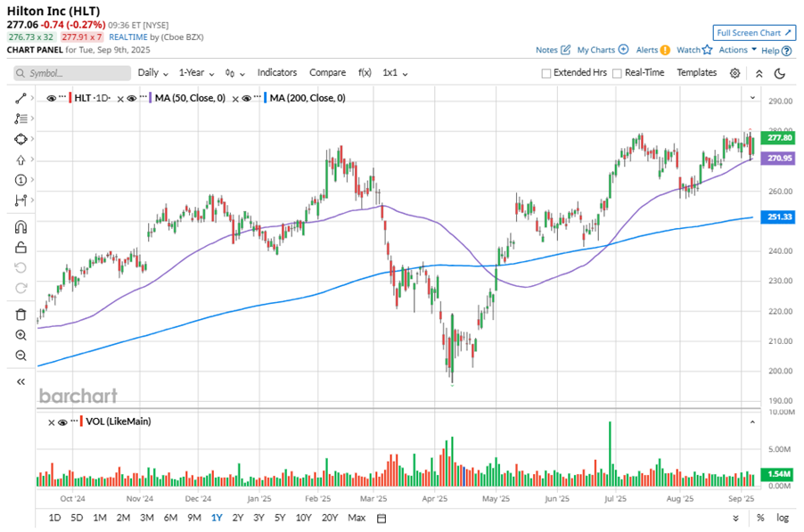
Task: Open the candlestick chart type dropdown
Action: [x=234, y=73]
